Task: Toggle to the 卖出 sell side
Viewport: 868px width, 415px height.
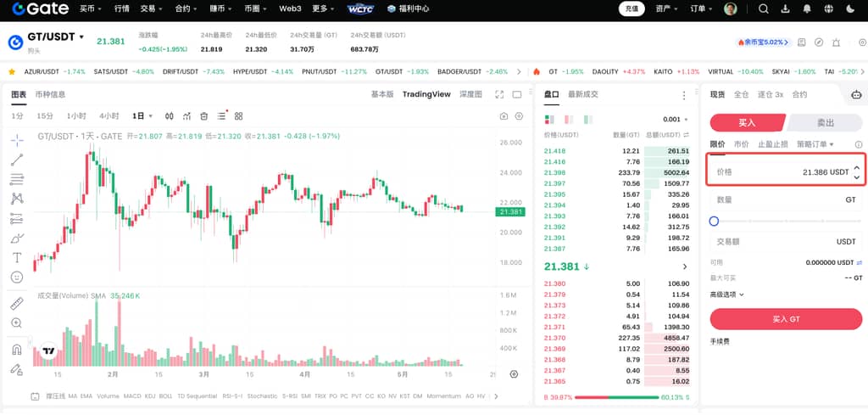Action: point(824,123)
